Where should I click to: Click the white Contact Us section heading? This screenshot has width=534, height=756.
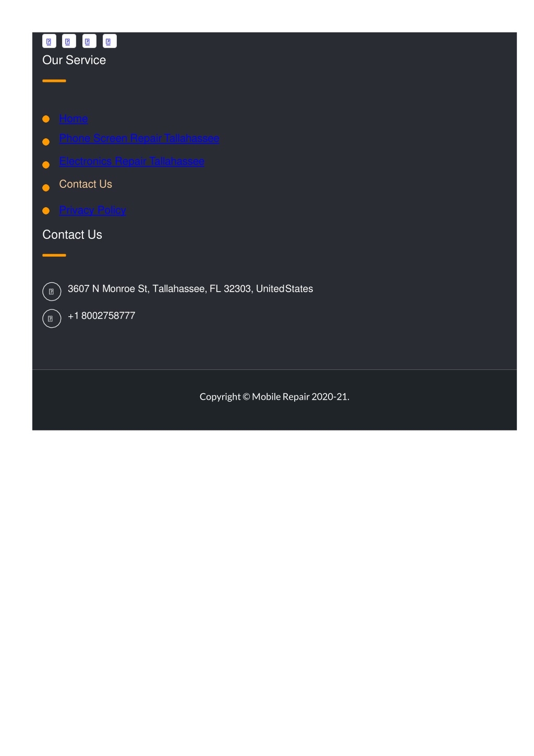72,235
